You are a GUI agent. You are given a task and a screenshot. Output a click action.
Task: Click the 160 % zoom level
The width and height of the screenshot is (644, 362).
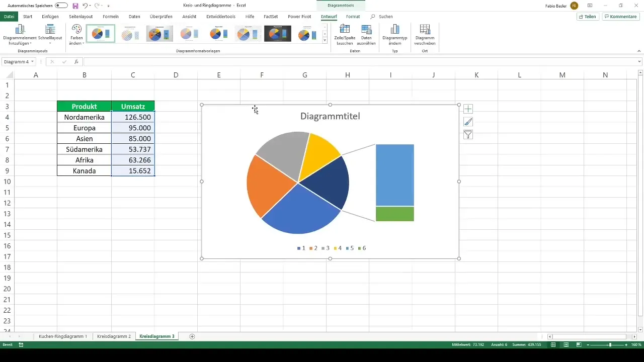(636, 344)
